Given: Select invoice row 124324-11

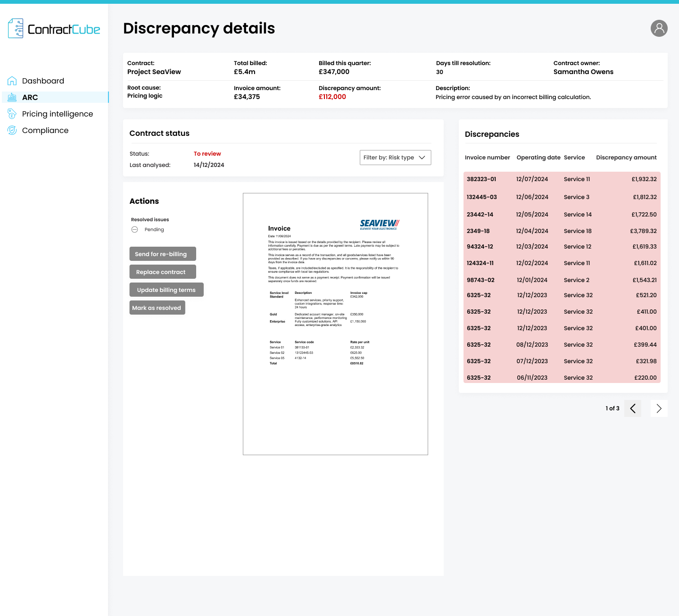Looking at the screenshot, I should 562,263.
